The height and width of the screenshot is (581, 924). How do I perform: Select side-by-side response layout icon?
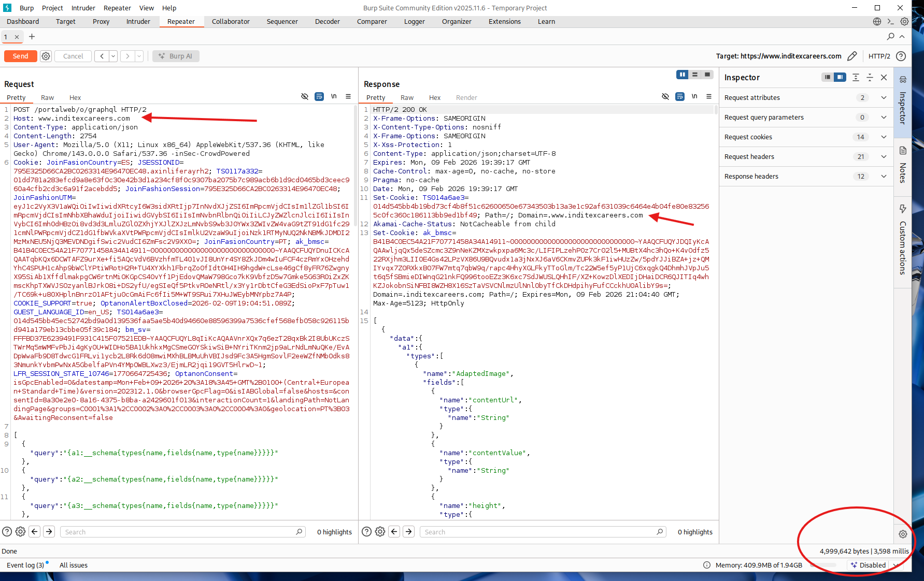tap(682, 75)
